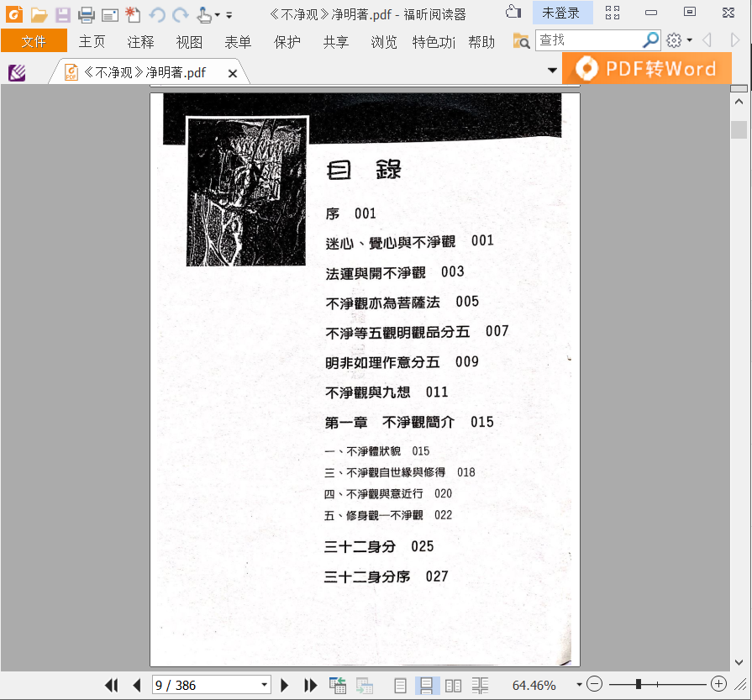The width and height of the screenshot is (752, 700).
Task: Toggle continuous page view mode
Action: coord(426,686)
